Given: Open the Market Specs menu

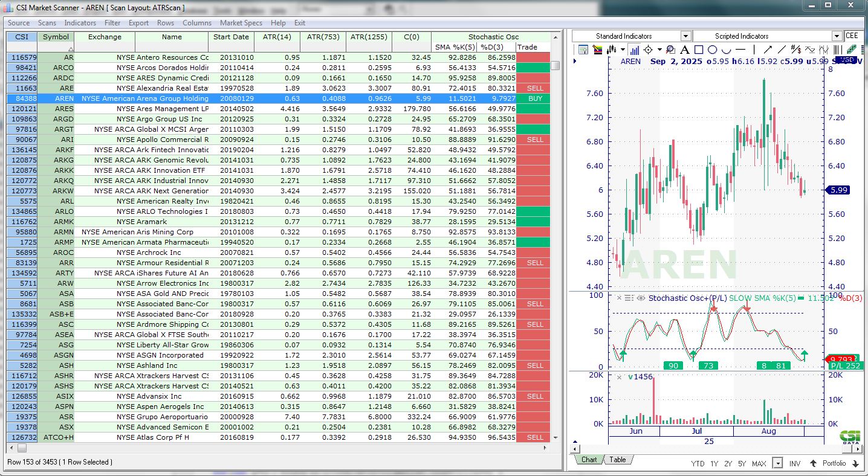Looking at the screenshot, I should point(241,23).
